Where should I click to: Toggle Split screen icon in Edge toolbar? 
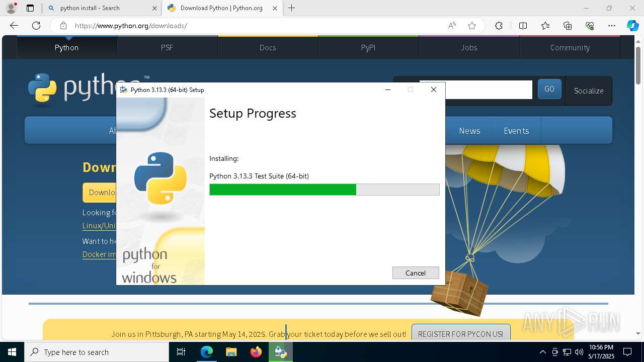[x=523, y=26]
